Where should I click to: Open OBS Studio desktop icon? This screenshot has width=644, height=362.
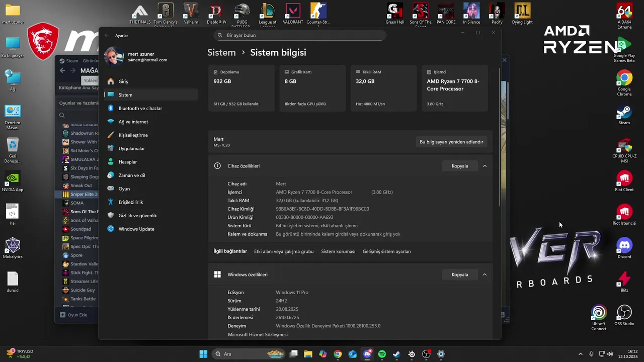(x=624, y=315)
